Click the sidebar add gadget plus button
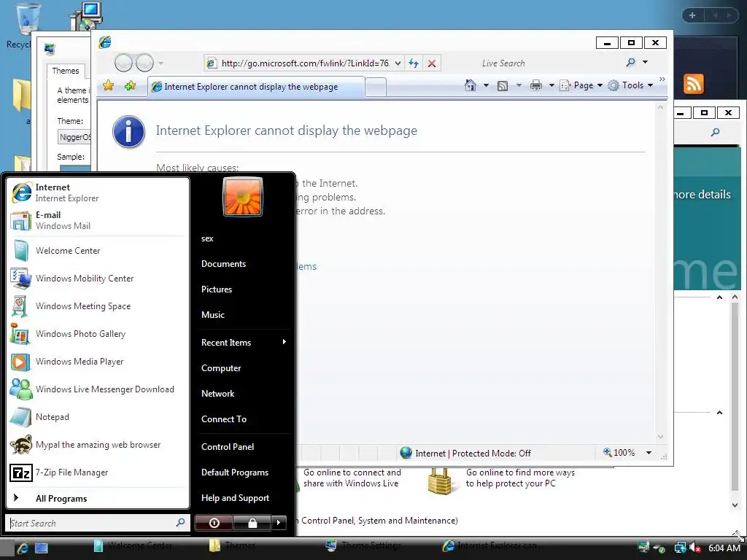Screen dimensions: 747x560 click(x=692, y=15)
